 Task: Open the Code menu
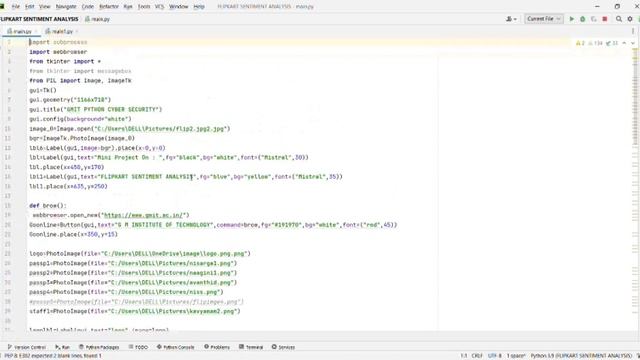click(88, 7)
